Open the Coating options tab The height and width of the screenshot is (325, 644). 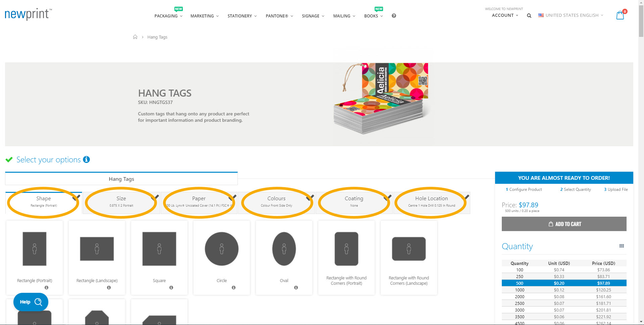pyautogui.click(x=354, y=203)
